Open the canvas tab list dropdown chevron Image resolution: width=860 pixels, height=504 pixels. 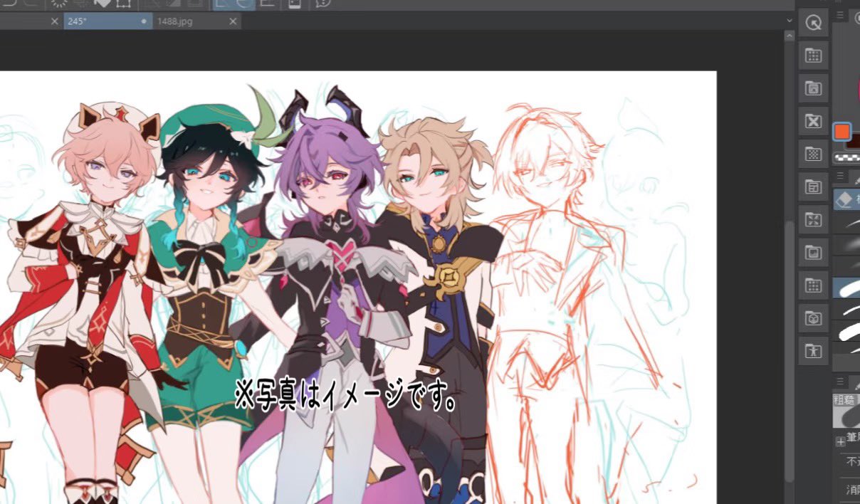789,21
